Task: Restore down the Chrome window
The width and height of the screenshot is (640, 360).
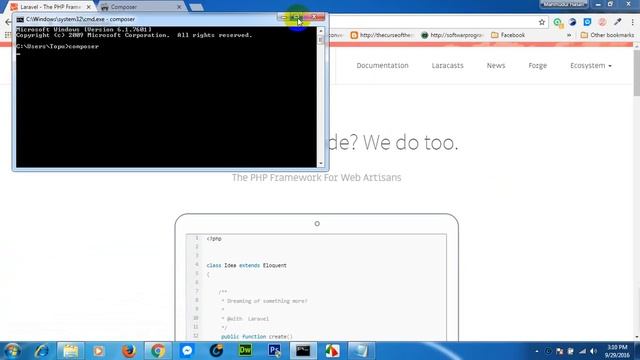Action: [611, 4]
